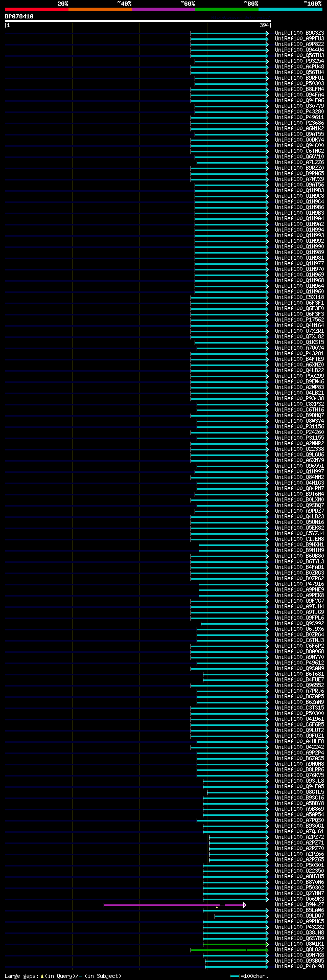This screenshot has height=980, width=327.
Task: Select hit label UniRef100_C8XPS2
Action: (x=299, y=404)
